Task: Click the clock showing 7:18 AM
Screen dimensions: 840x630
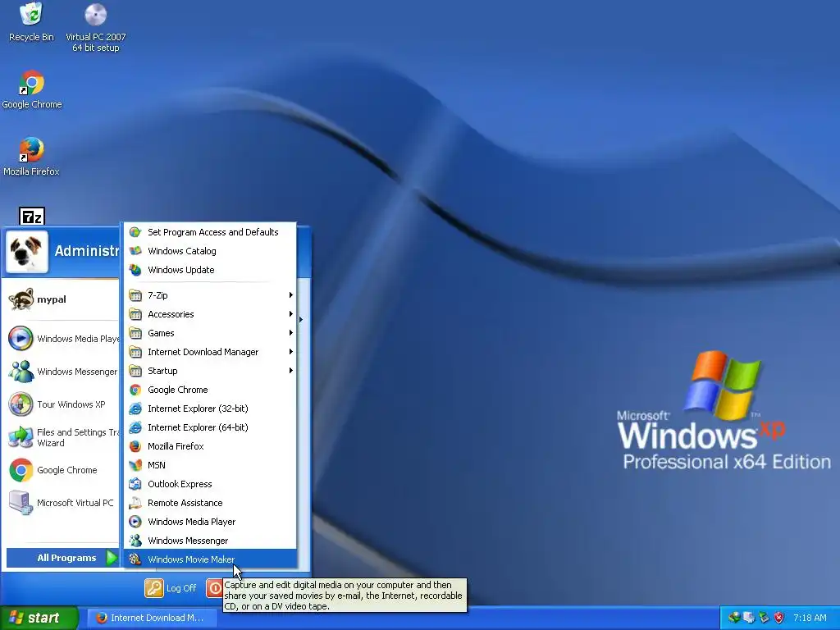Action: (x=810, y=618)
